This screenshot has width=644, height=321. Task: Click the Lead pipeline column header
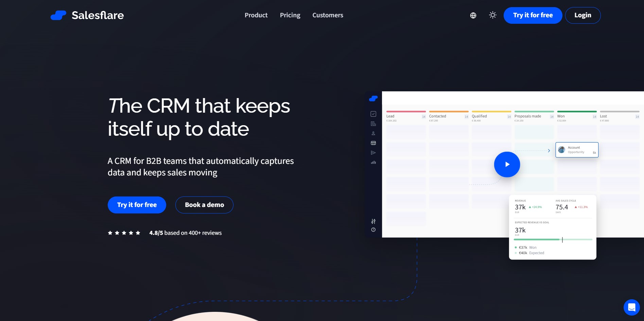[x=406, y=116]
